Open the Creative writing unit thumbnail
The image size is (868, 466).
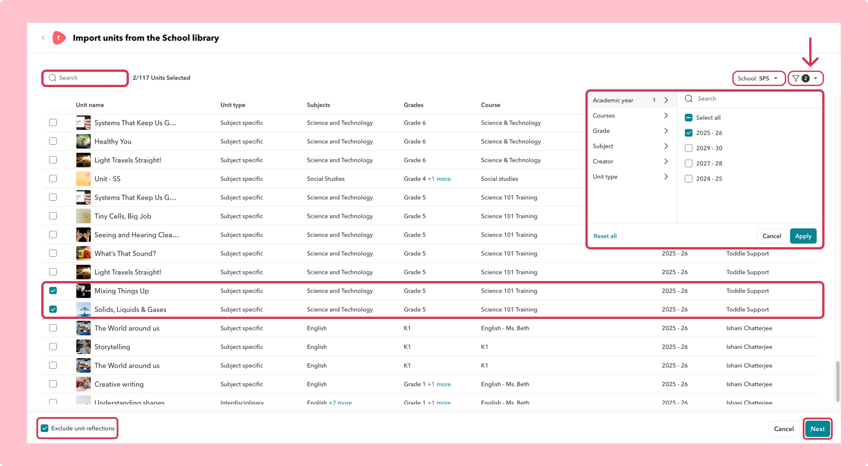coord(83,384)
